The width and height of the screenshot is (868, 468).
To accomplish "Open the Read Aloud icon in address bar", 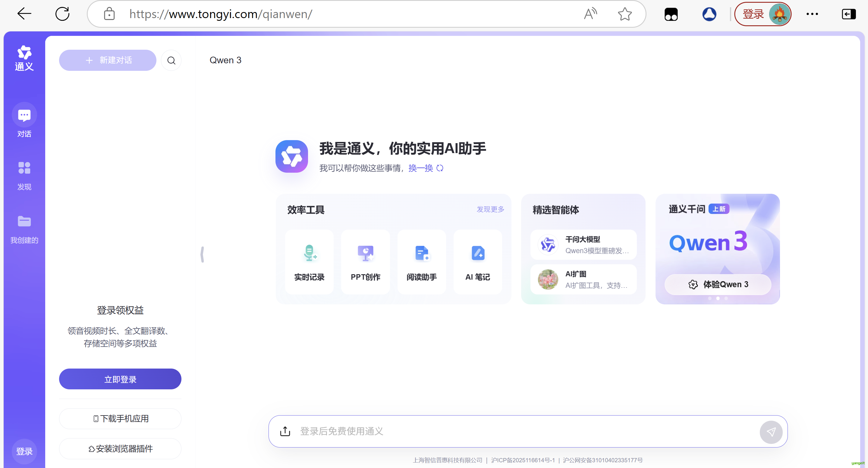I will pyautogui.click(x=590, y=14).
